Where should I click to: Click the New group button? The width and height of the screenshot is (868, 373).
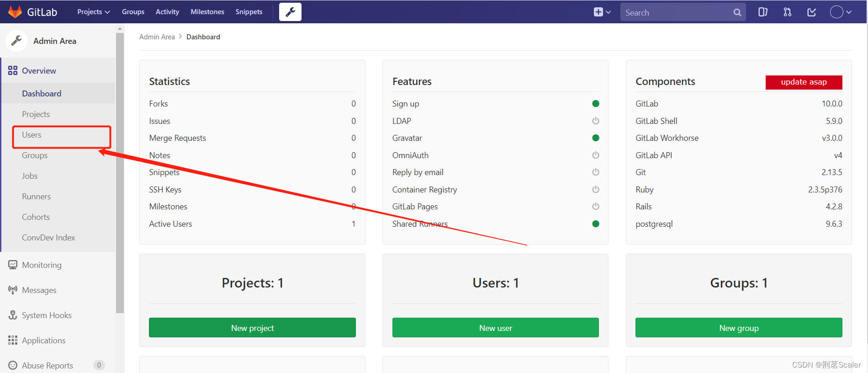click(x=739, y=328)
